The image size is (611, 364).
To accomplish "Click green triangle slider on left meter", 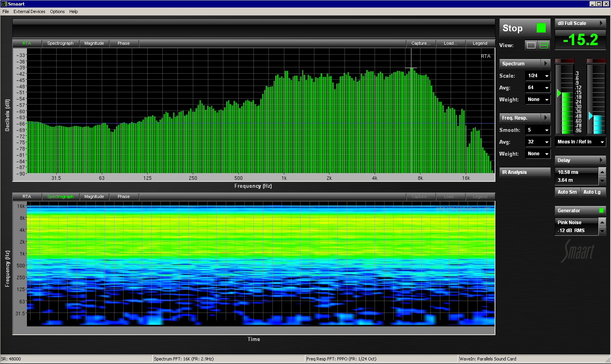I will [559, 93].
